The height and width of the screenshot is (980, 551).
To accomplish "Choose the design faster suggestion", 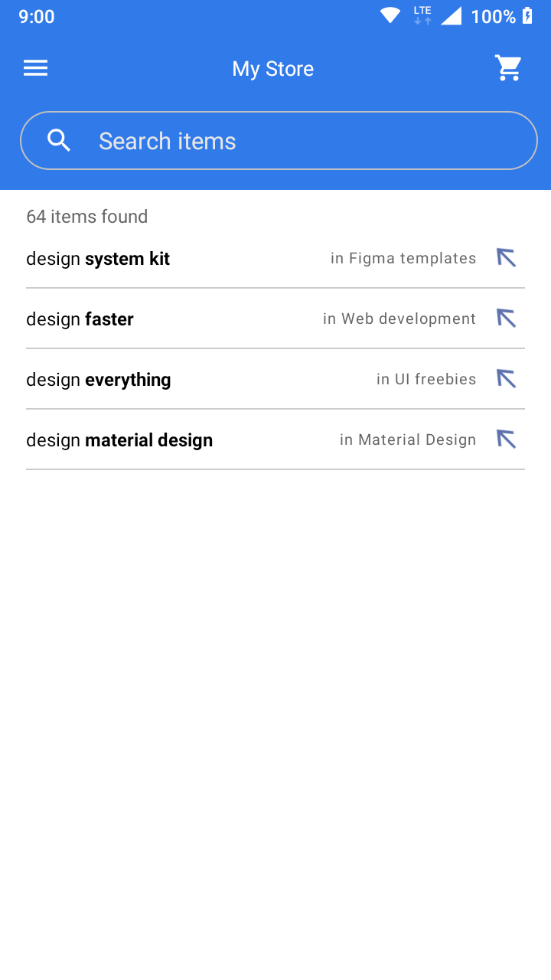I will pos(80,319).
